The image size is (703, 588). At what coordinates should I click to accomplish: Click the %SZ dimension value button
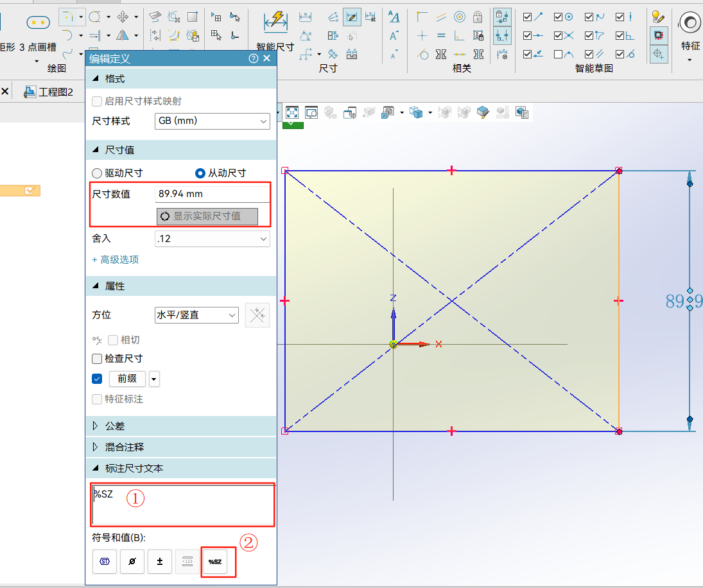tap(215, 562)
